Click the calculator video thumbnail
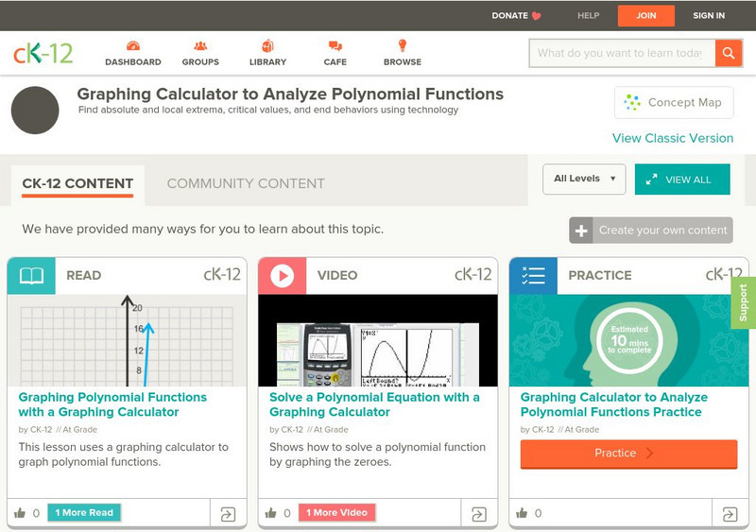This screenshot has width=756, height=532. pos(378,340)
